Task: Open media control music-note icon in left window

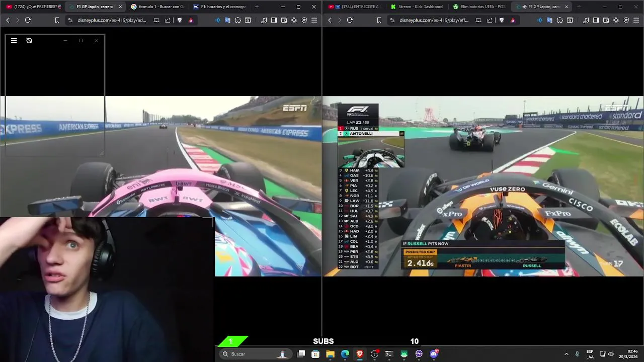Action: tap(264, 20)
